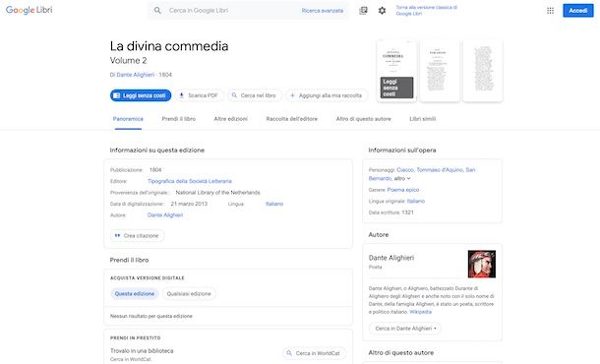Select the Questa edizione chip
The height and width of the screenshot is (364, 600).
[135, 293]
